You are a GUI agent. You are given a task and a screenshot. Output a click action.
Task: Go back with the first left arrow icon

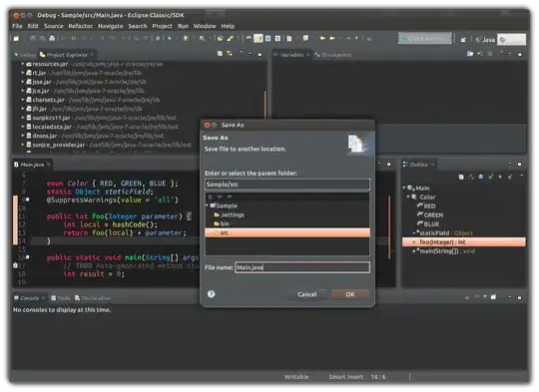[x=322, y=39]
